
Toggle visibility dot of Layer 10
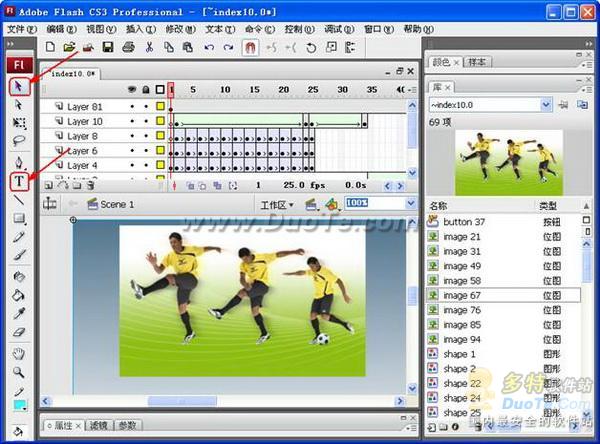click(x=132, y=121)
